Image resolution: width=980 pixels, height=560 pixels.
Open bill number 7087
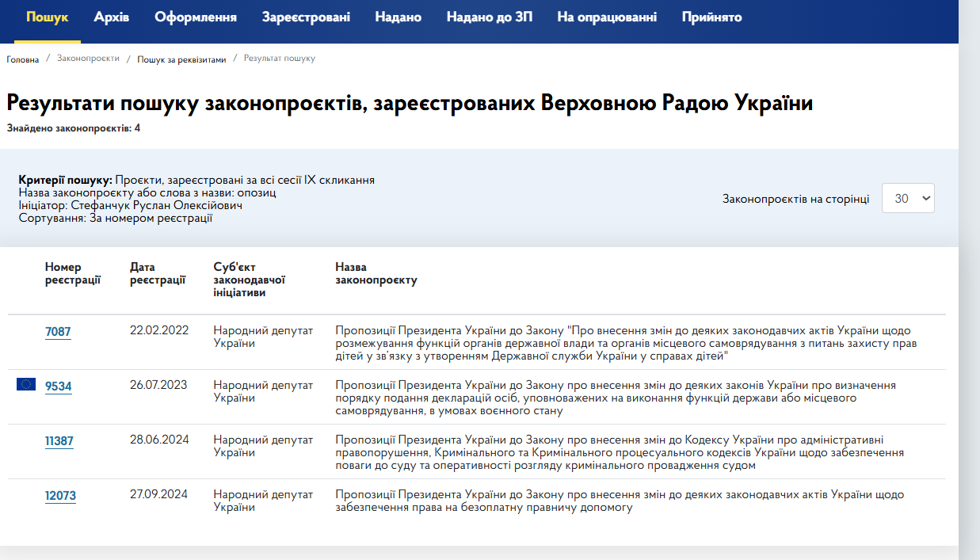58,332
